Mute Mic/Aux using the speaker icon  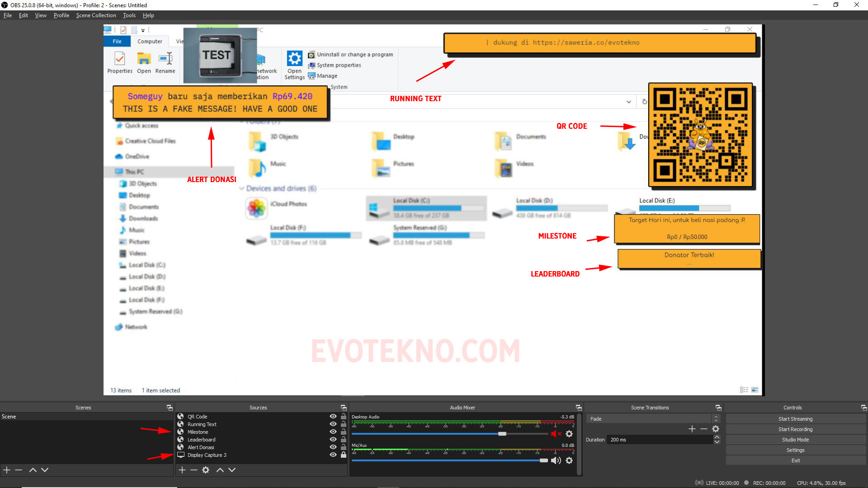[556, 460]
